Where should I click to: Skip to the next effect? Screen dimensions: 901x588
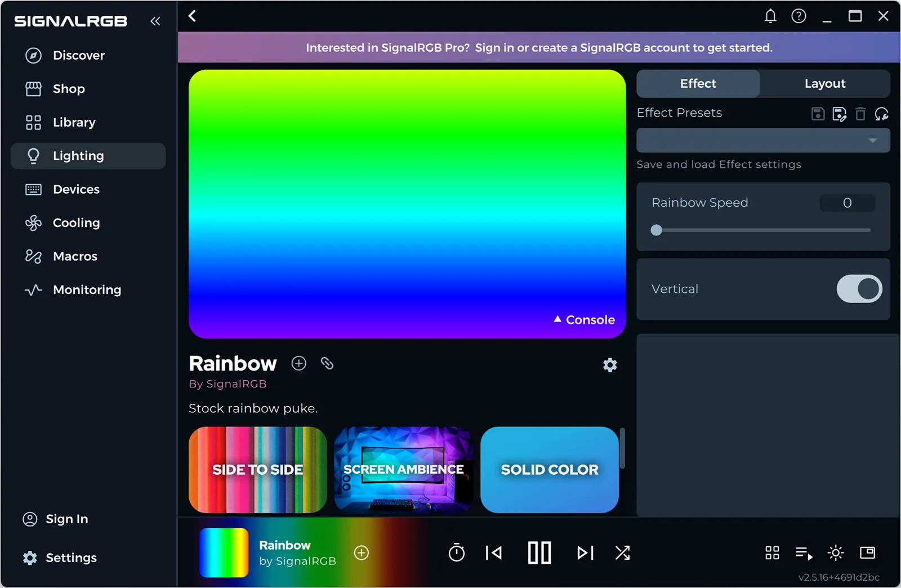point(585,553)
